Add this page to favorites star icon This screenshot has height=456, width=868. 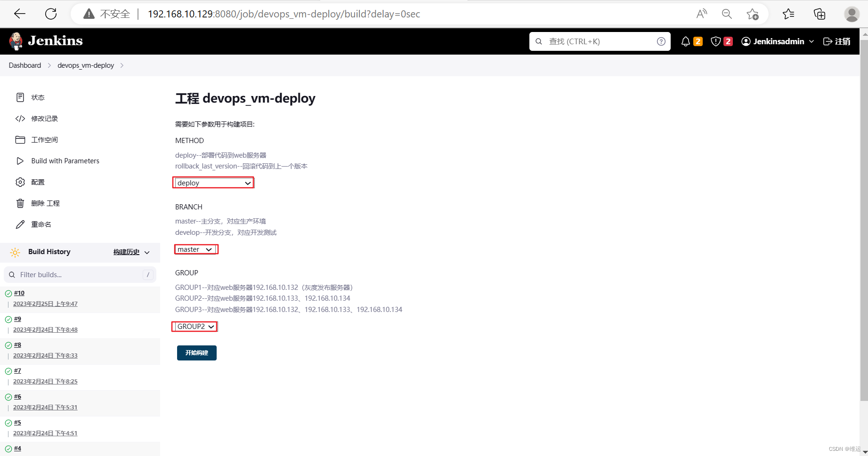point(753,14)
